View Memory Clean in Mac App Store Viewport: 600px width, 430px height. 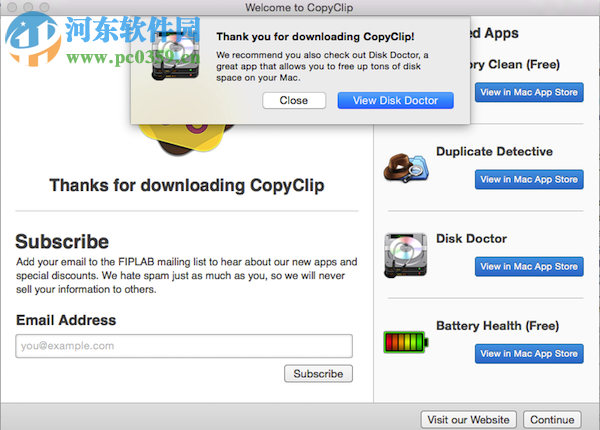click(529, 92)
